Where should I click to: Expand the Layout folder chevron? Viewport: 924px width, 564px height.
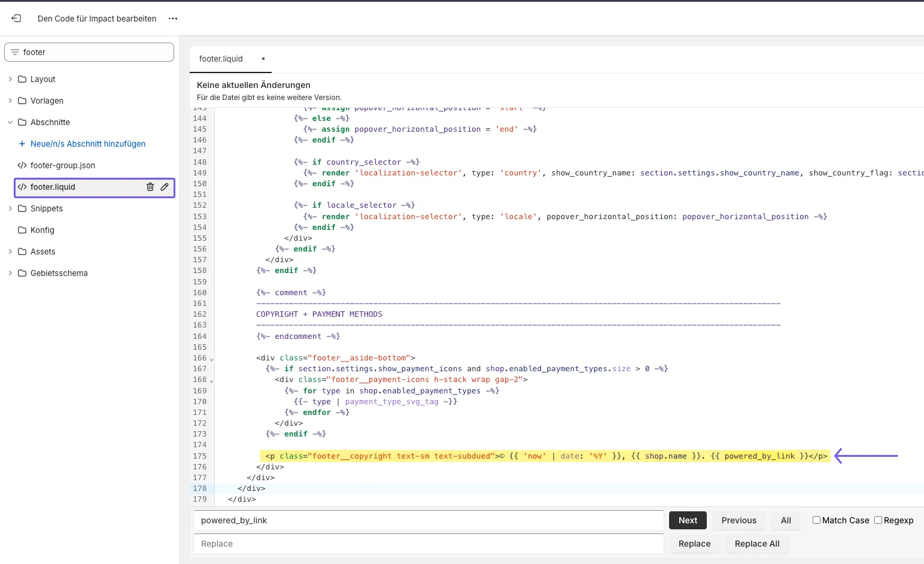pos(10,79)
